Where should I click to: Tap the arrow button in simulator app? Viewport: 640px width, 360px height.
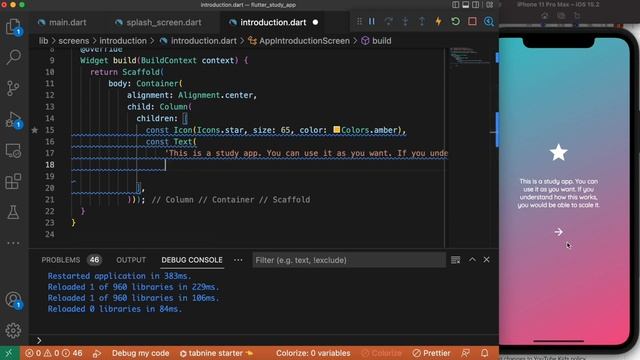(x=559, y=232)
